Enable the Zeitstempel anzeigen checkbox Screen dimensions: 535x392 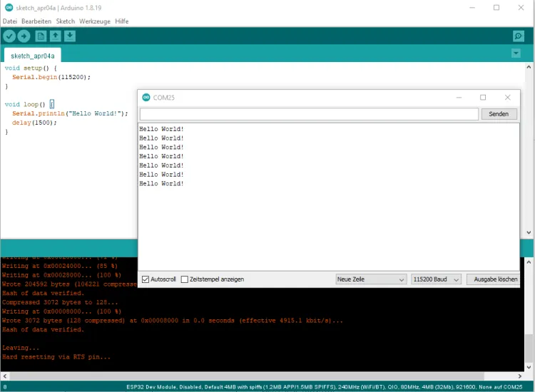[185, 279]
